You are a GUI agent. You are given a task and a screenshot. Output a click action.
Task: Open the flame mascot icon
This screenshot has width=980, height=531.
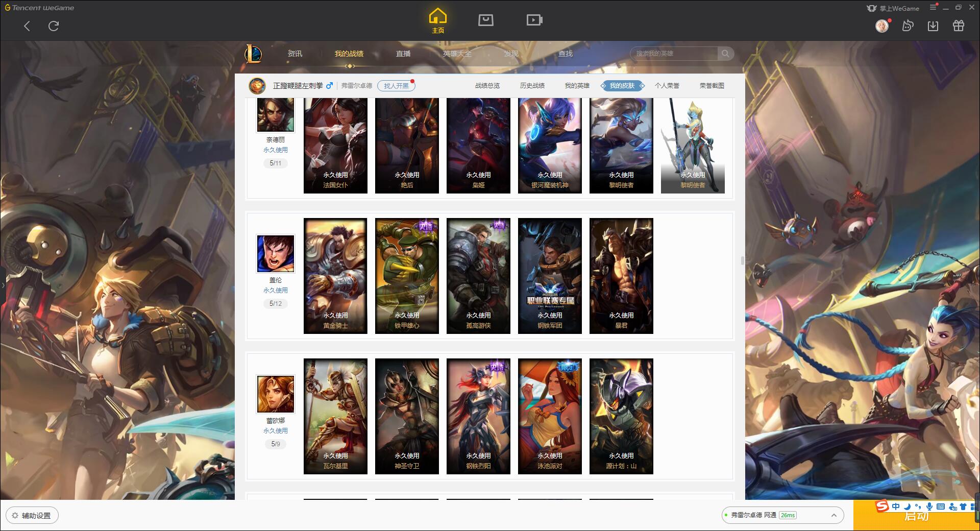[908, 26]
